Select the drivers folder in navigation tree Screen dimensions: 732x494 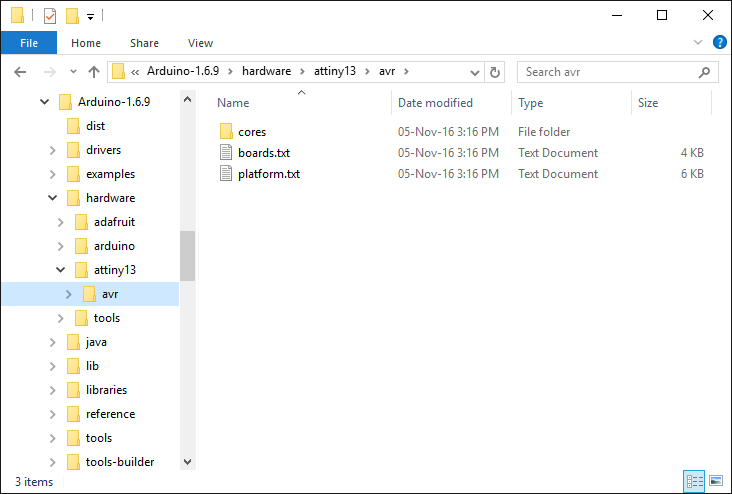(x=103, y=150)
